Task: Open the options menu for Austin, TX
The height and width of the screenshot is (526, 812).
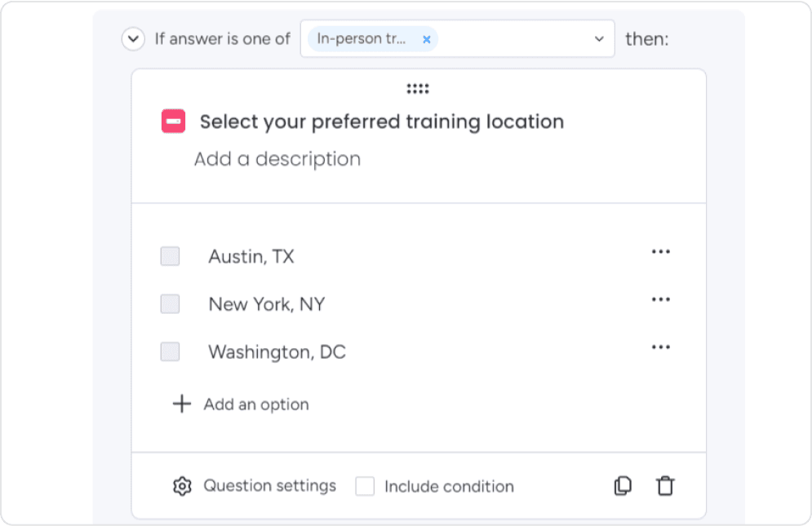Action: point(660,251)
